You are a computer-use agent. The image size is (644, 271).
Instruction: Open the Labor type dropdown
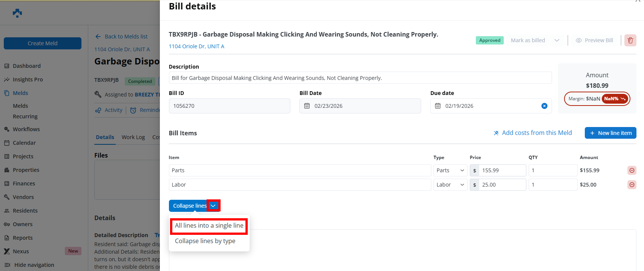coord(450,185)
